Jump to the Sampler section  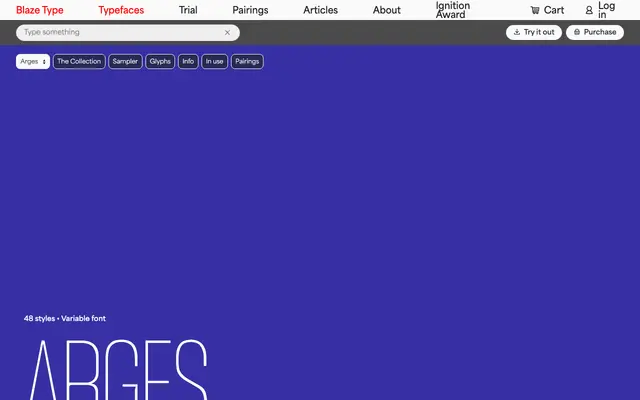click(x=125, y=62)
